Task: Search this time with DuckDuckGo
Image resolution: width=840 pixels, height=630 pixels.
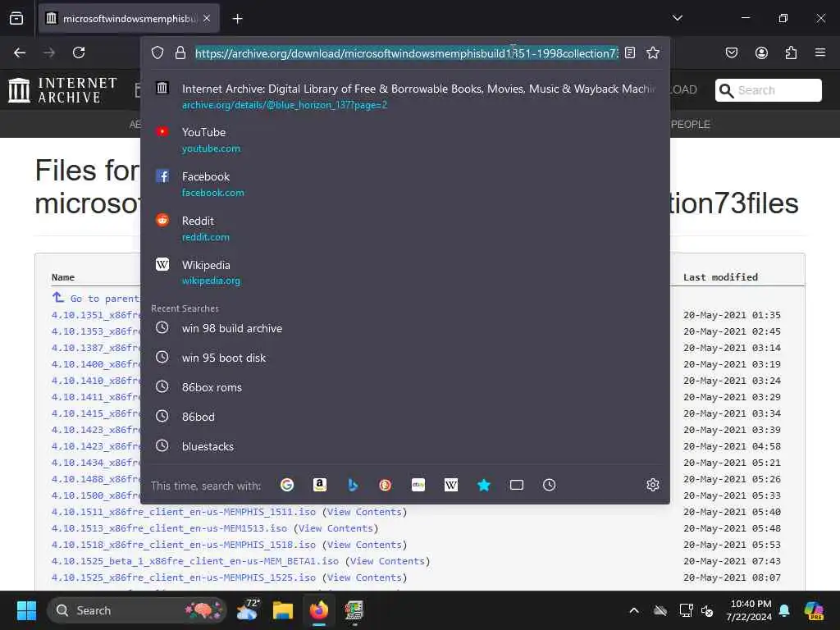Action: pos(386,485)
